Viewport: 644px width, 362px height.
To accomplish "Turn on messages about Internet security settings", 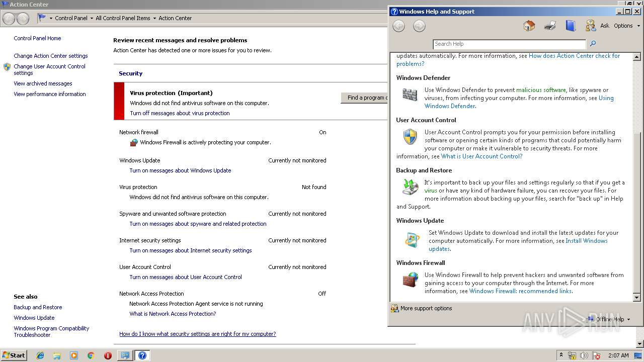I will [191, 250].
